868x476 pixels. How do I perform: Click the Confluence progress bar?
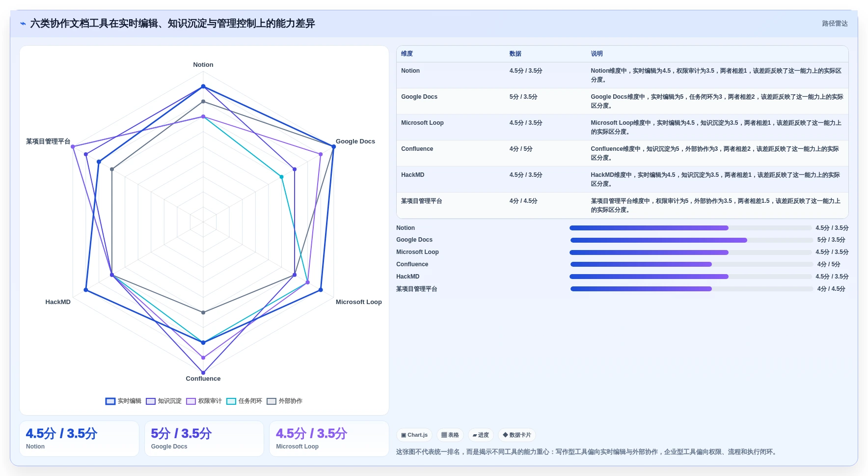pyautogui.click(x=692, y=264)
